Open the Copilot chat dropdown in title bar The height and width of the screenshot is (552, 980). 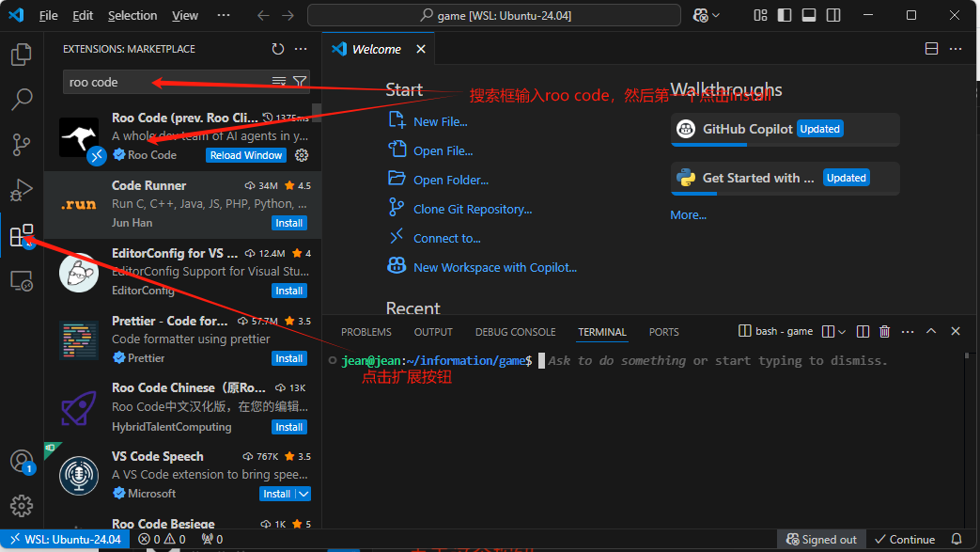click(x=707, y=16)
